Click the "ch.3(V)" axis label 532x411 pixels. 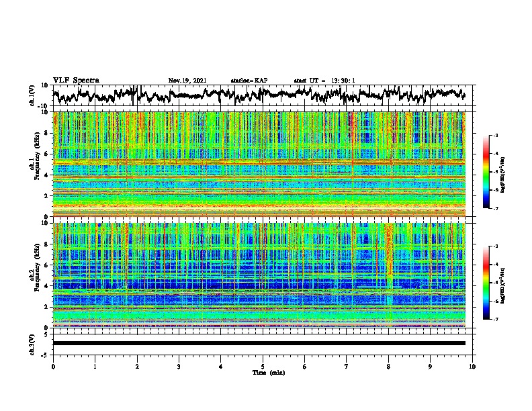pos(32,345)
